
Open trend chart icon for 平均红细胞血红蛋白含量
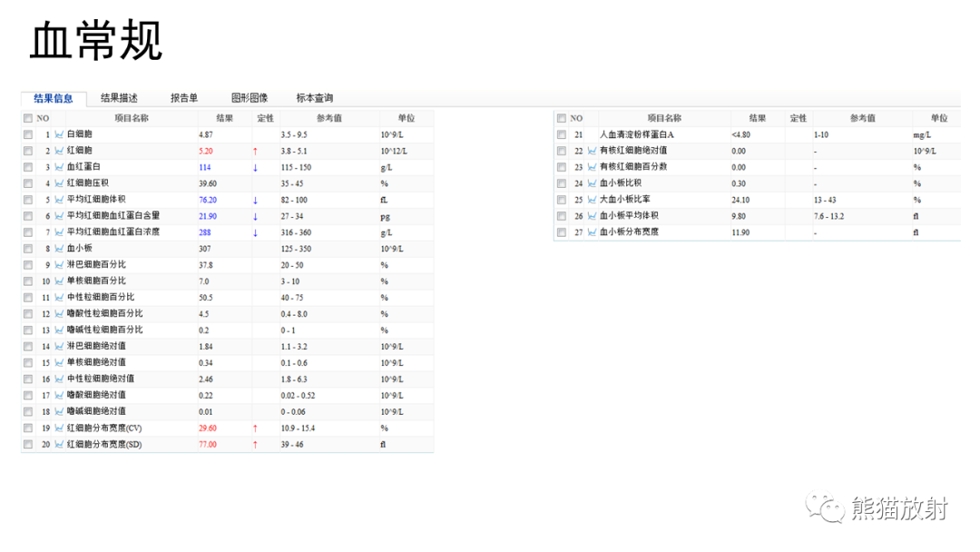[x=59, y=216]
